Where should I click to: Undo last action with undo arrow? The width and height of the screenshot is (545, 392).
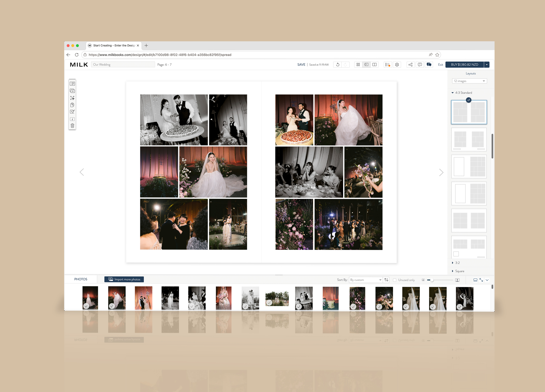[338, 65]
